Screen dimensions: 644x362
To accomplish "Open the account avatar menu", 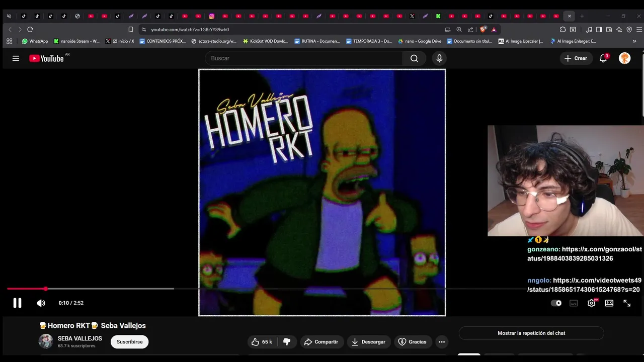I will [624, 58].
